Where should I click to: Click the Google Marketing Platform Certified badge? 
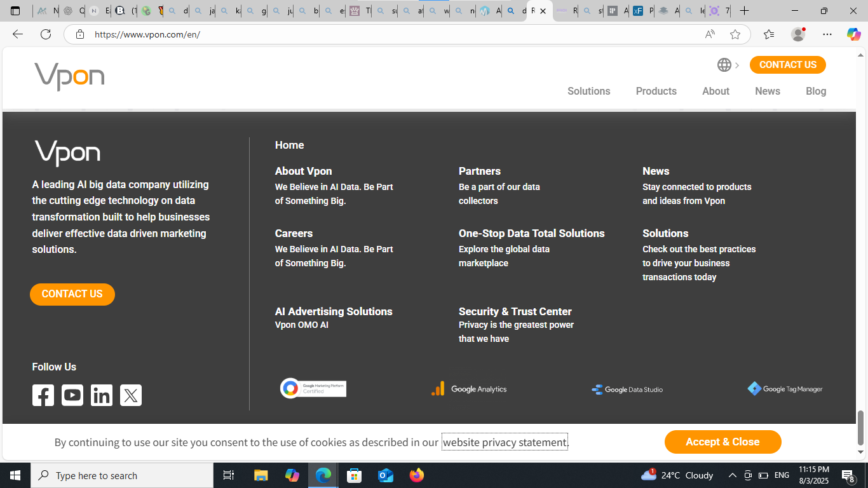click(x=313, y=388)
